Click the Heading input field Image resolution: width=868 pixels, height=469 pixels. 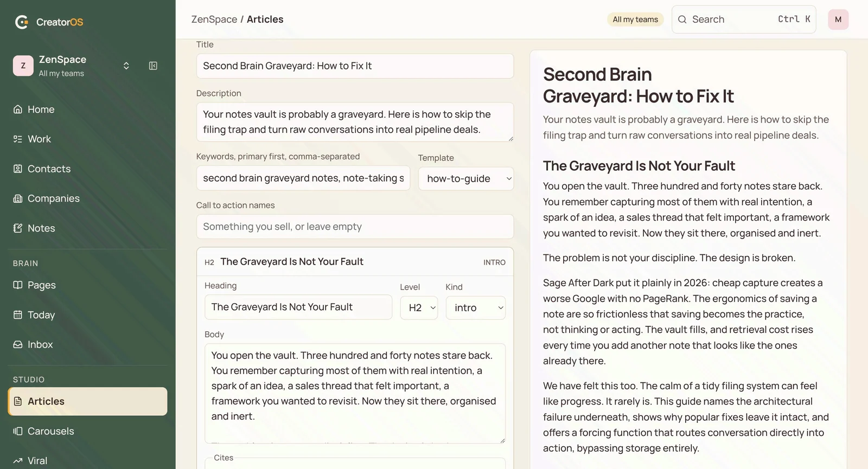298,307
